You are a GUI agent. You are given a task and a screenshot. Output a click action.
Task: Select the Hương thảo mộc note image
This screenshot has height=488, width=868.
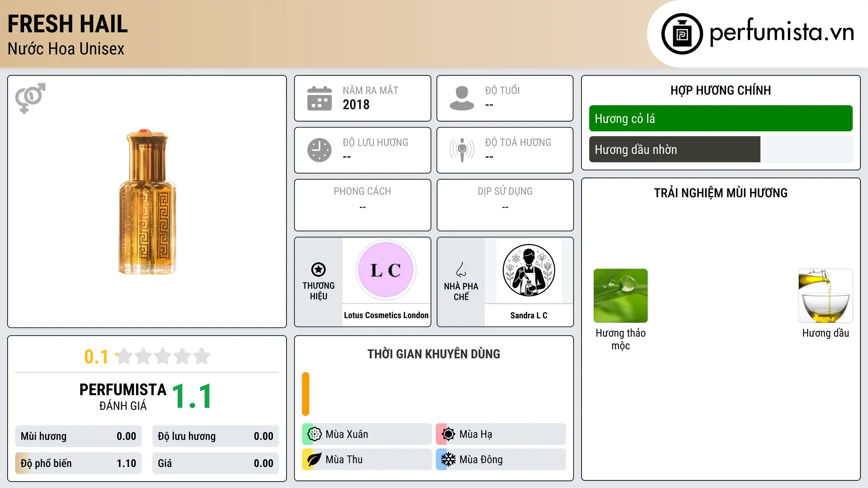point(620,296)
